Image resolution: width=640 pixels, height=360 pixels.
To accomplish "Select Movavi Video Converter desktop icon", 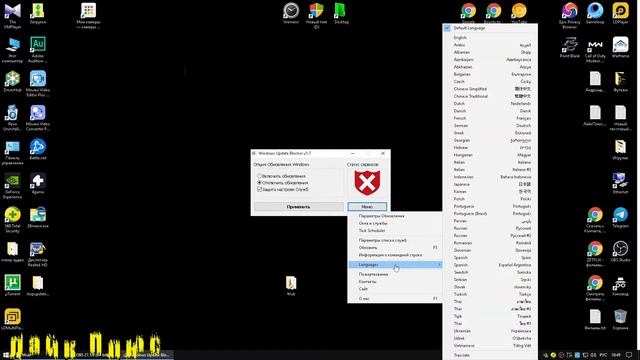I will [x=38, y=118].
